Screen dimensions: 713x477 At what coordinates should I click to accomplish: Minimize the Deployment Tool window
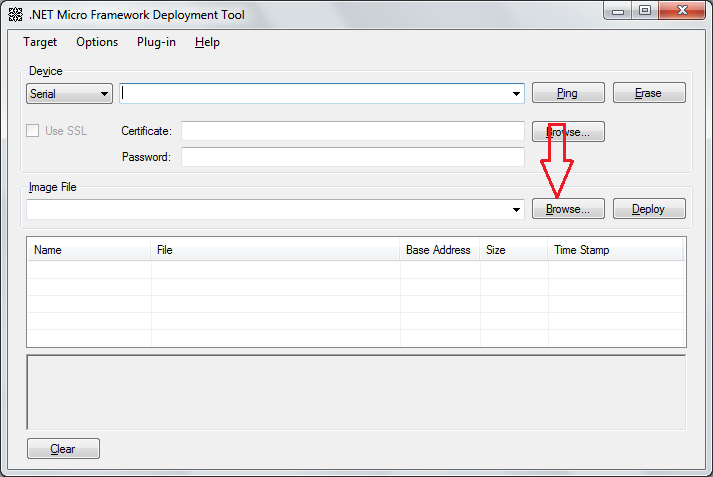[x=618, y=11]
